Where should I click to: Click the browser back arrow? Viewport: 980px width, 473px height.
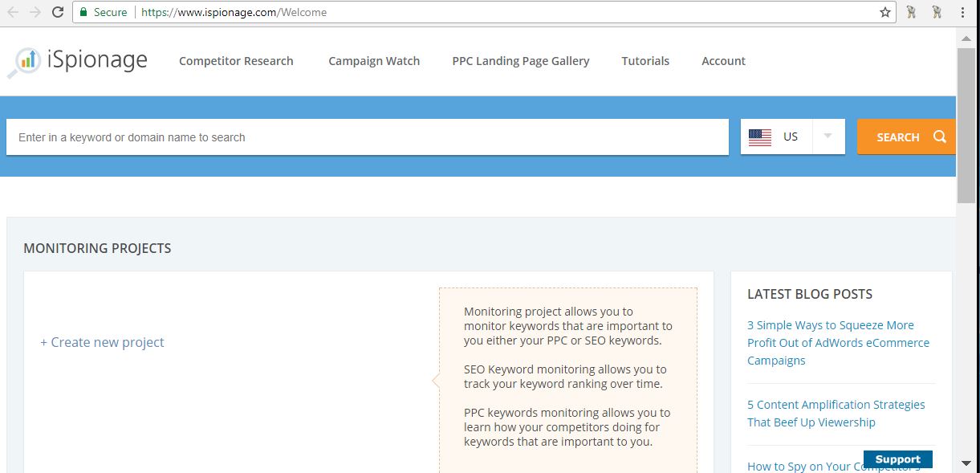(13, 12)
